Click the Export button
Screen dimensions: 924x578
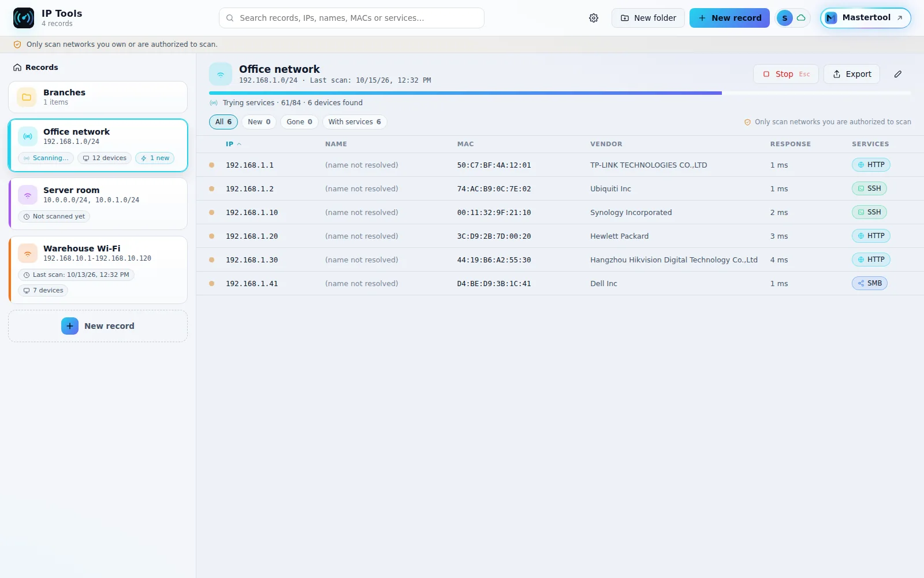[x=852, y=74]
